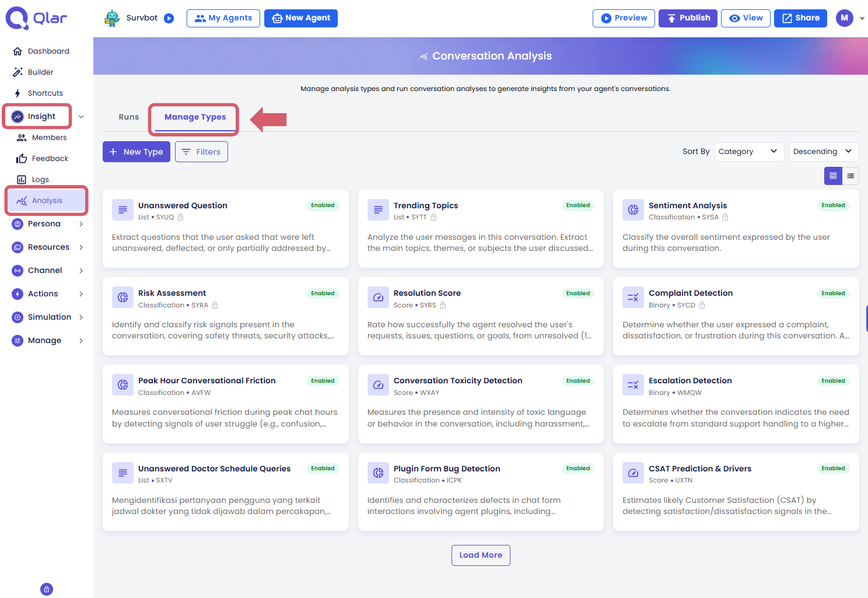Open the account dropdown arrow beside avatar
This screenshot has height=598, width=868.
pyautogui.click(x=862, y=18)
